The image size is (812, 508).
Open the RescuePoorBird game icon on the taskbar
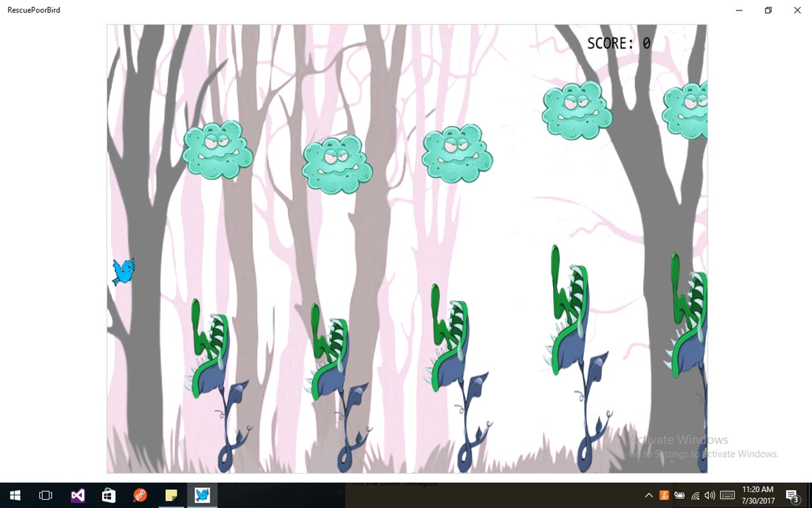coord(202,495)
